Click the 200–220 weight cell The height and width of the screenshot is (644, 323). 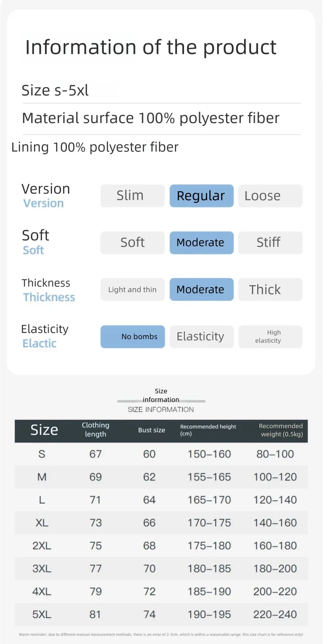click(275, 592)
